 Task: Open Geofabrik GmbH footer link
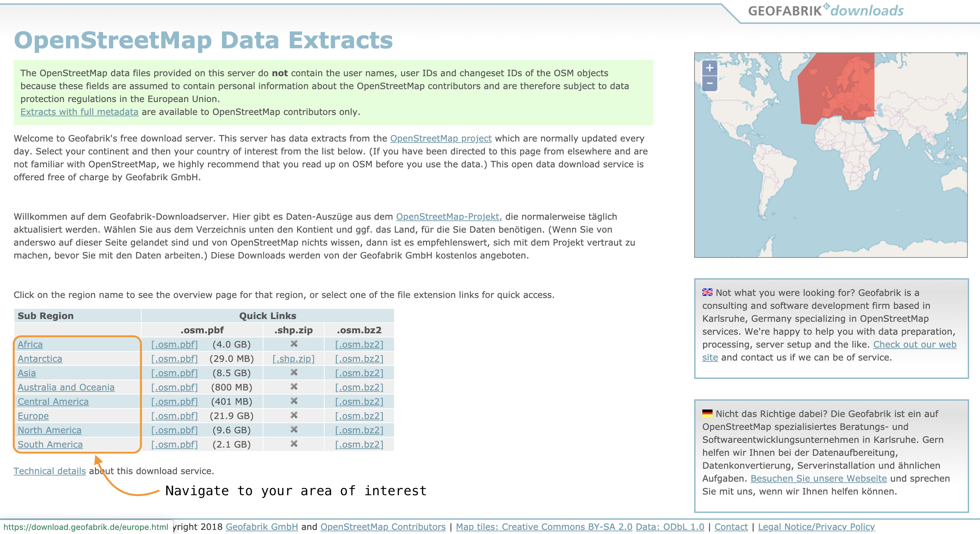[262, 527]
